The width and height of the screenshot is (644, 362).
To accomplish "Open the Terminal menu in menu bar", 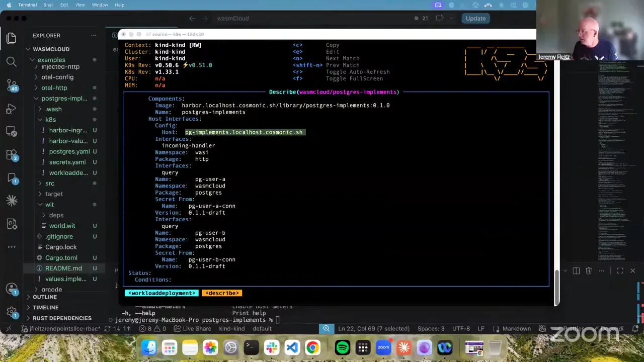I will tap(27, 5).
